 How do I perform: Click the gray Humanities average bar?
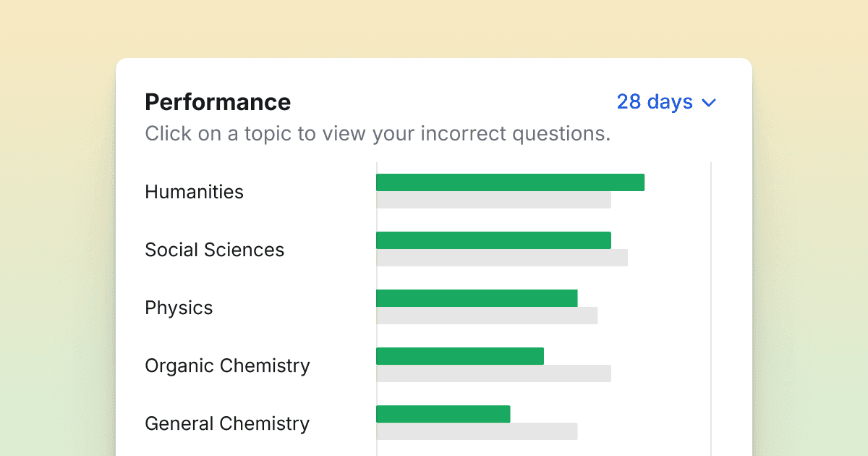coord(493,200)
